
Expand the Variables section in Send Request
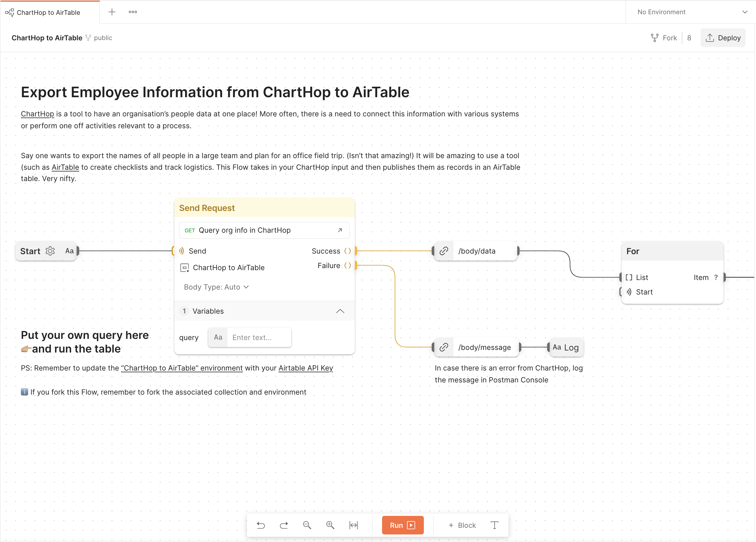(x=340, y=311)
